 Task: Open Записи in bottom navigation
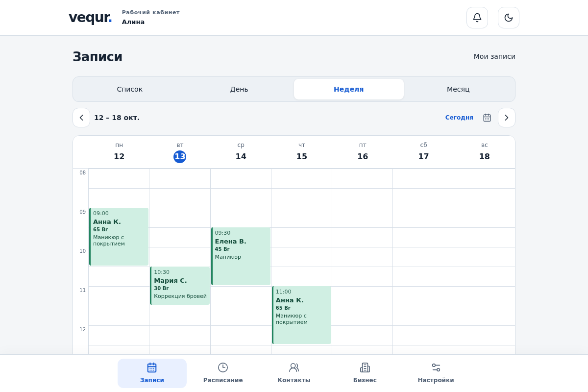(152, 373)
